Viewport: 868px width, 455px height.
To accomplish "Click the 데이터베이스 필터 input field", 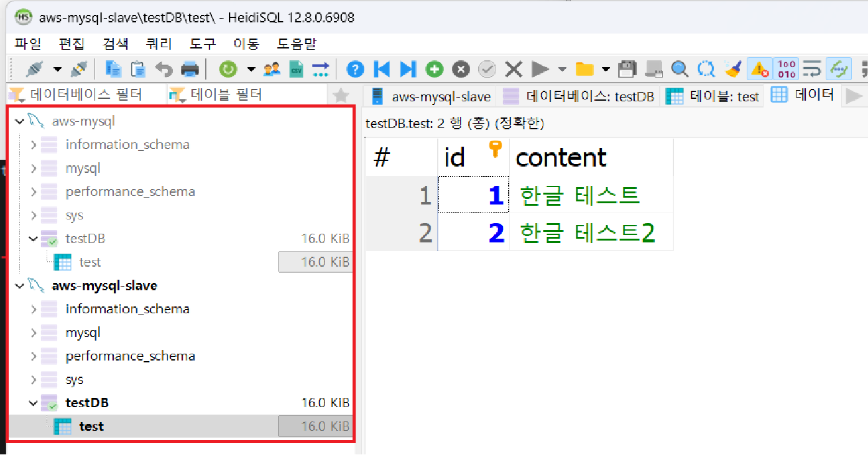I will click(x=86, y=94).
